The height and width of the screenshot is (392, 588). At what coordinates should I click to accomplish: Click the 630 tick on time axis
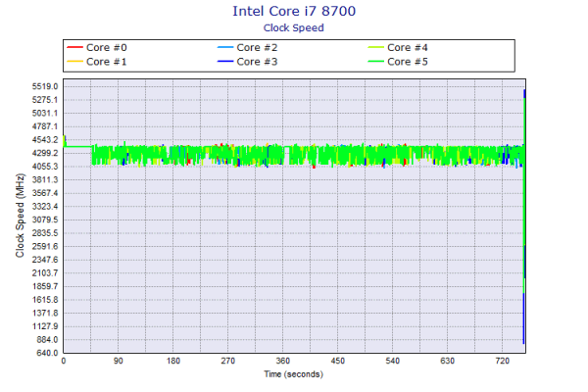[x=448, y=361]
